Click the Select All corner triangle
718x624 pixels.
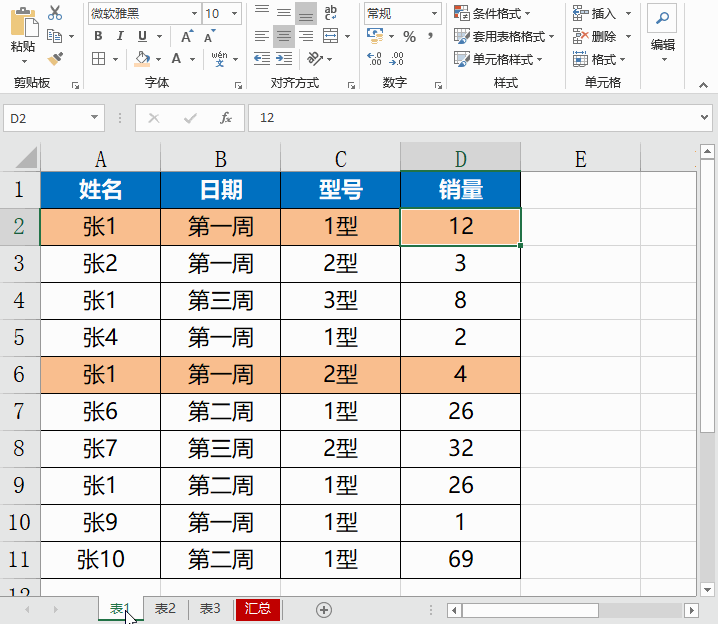pyautogui.click(x=25, y=158)
